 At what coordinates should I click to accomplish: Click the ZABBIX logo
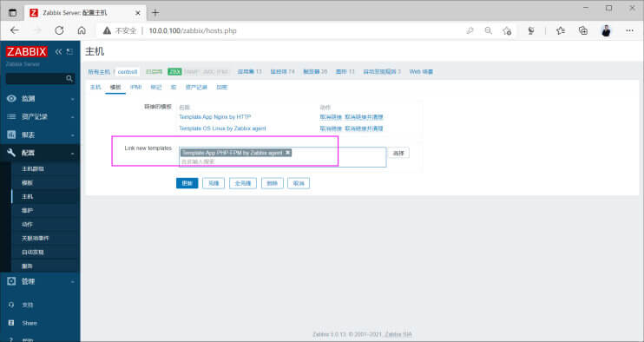pos(26,51)
